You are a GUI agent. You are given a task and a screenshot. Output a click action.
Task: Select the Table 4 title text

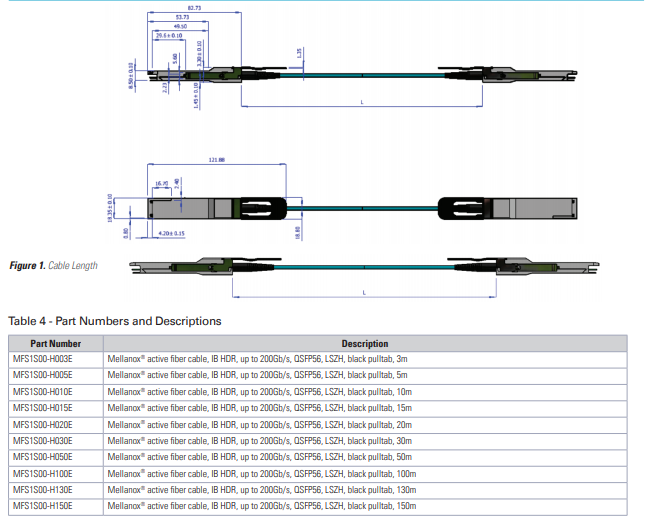pyautogui.click(x=114, y=321)
